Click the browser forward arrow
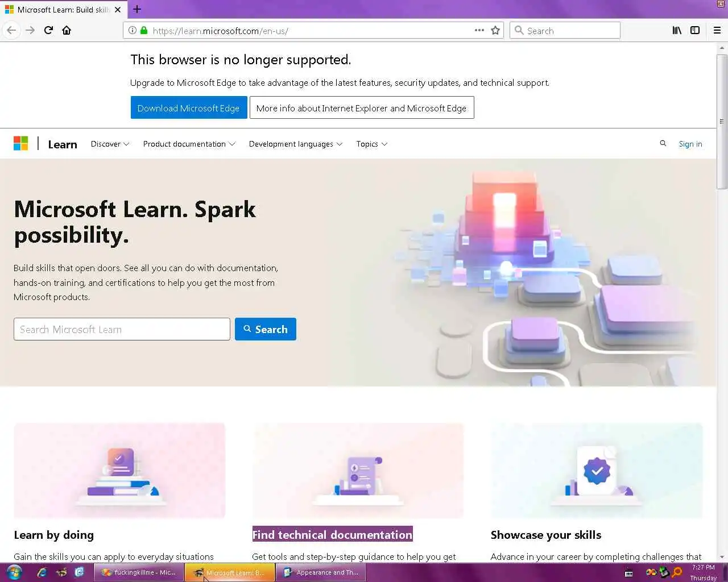The width and height of the screenshot is (728, 582). click(30, 30)
